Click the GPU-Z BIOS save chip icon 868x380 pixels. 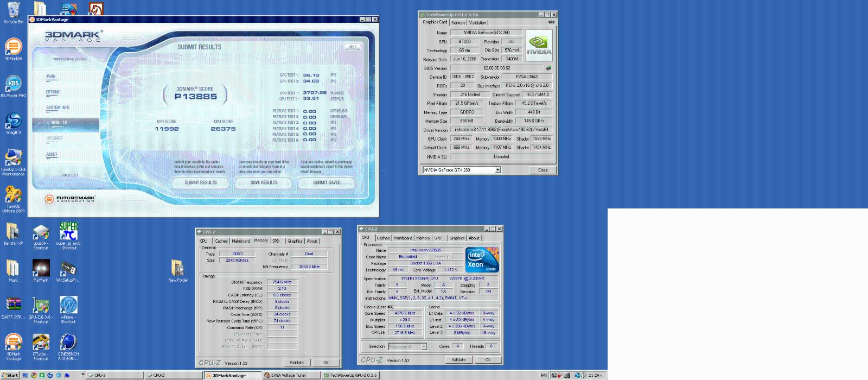click(548, 68)
